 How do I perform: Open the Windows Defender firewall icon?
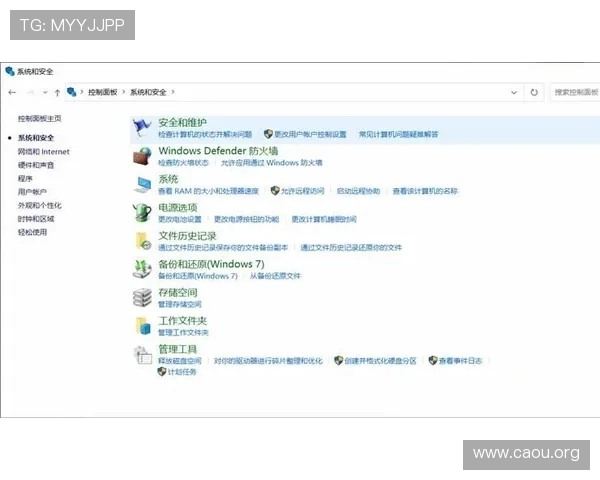[142, 156]
